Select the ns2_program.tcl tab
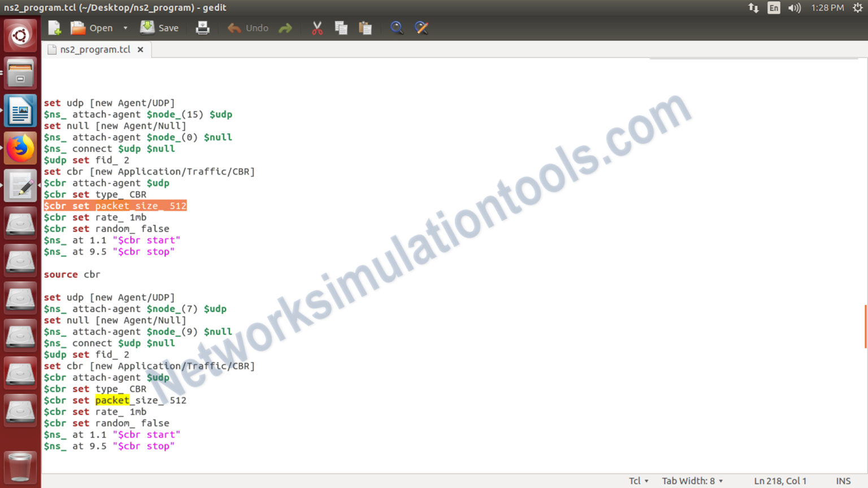868x488 pixels. click(x=94, y=49)
